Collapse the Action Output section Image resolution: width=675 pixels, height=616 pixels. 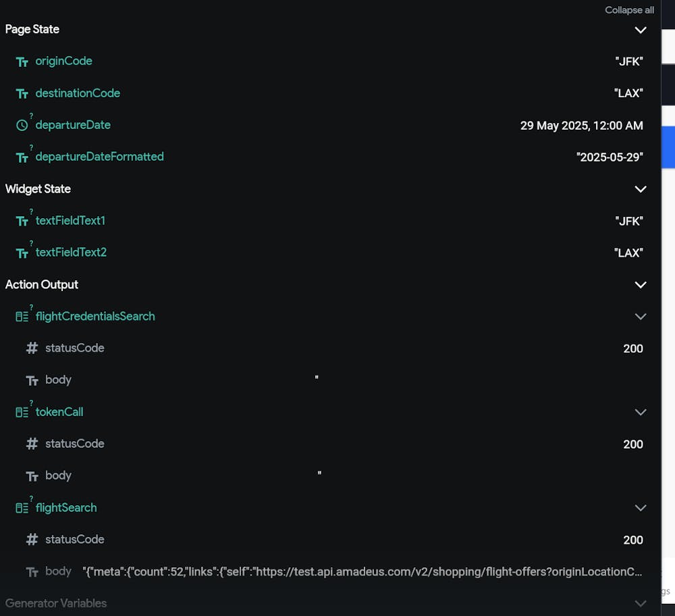[x=641, y=285]
